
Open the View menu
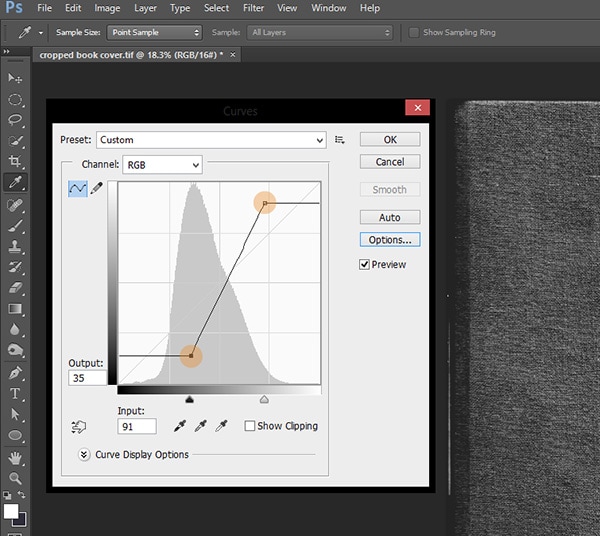(x=287, y=8)
